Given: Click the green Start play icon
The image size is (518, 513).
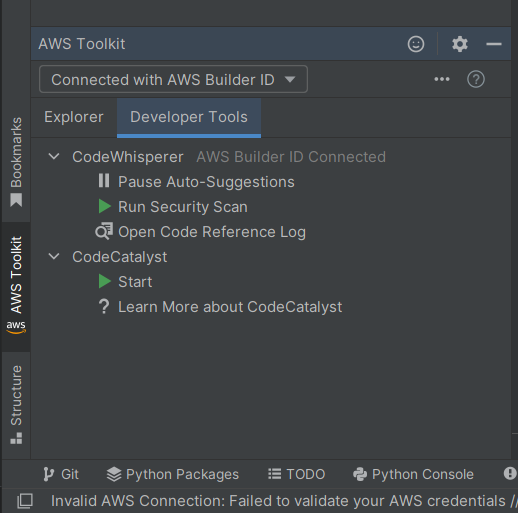Looking at the screenshot, I should [105, 281].
